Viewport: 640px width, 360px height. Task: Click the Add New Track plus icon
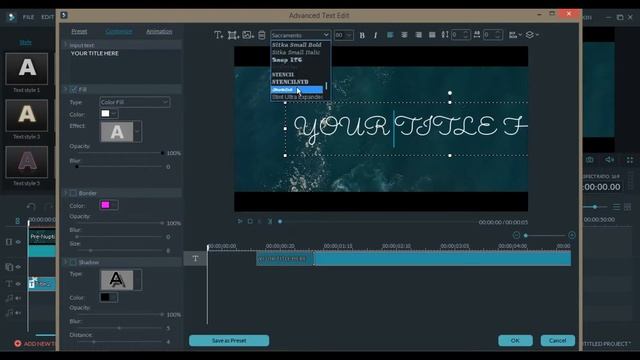[x=18, y=344]
